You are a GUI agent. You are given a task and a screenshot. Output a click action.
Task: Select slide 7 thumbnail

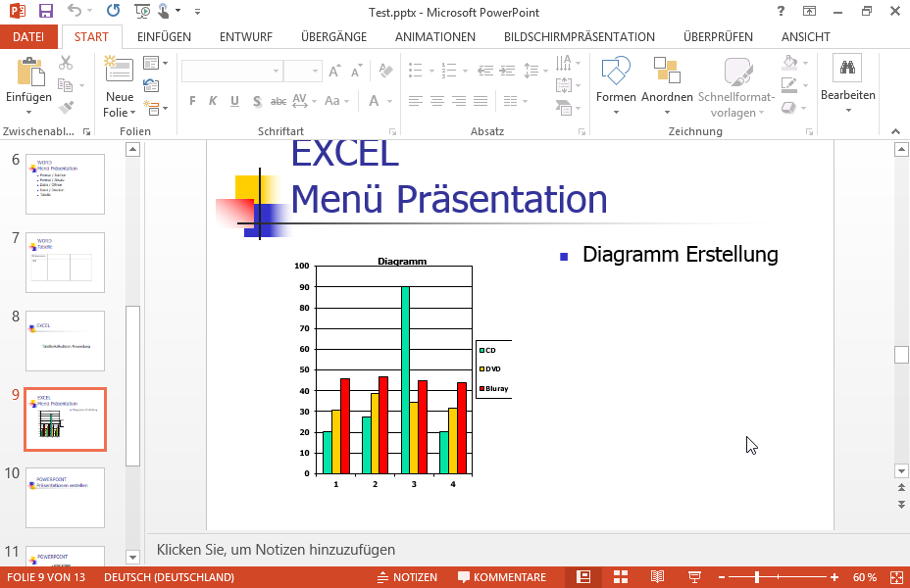click(65, 263)
